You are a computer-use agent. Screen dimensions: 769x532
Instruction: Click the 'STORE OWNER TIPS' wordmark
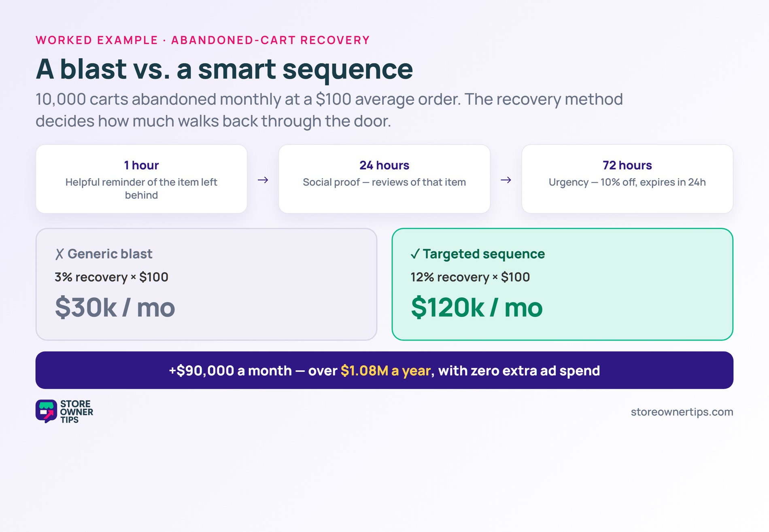coord(76,412)
